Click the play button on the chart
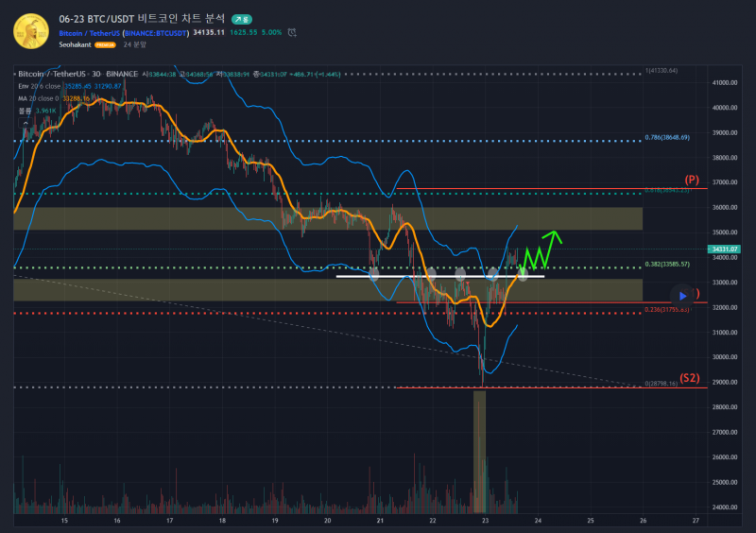The width and height of the screenshot is (756, 533). pos(682,296)
